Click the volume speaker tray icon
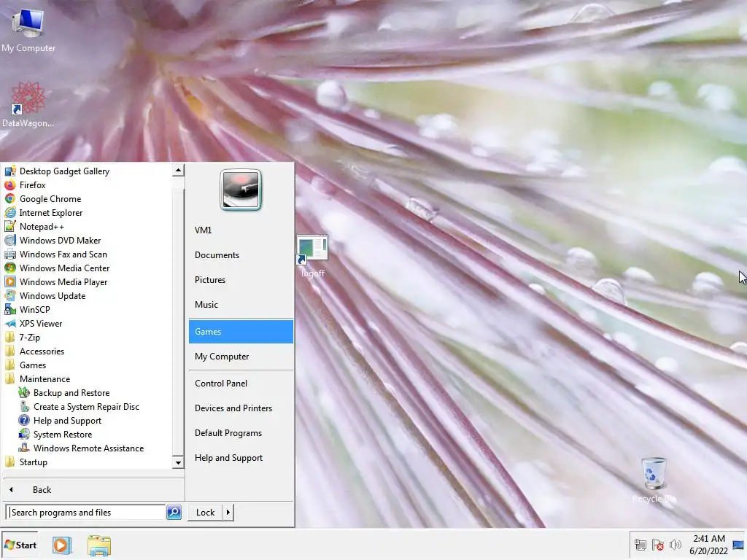Screen dimensions: 747x560 point(675,545)
